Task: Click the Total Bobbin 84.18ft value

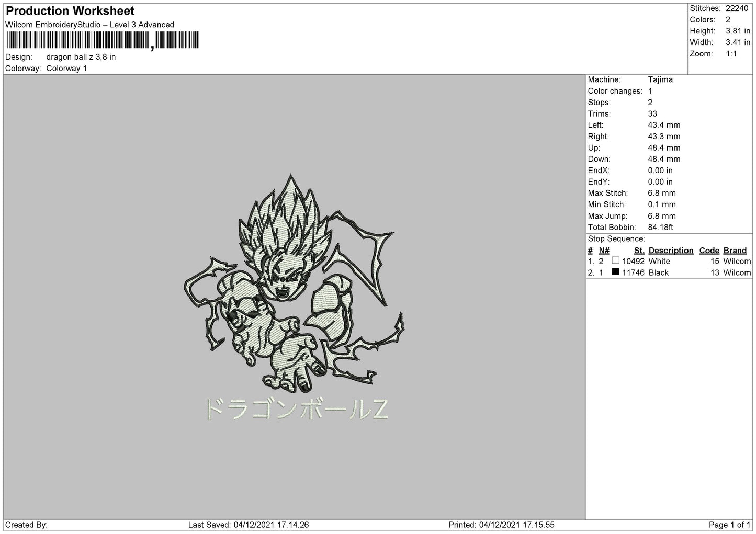Action: coord(660,227)
